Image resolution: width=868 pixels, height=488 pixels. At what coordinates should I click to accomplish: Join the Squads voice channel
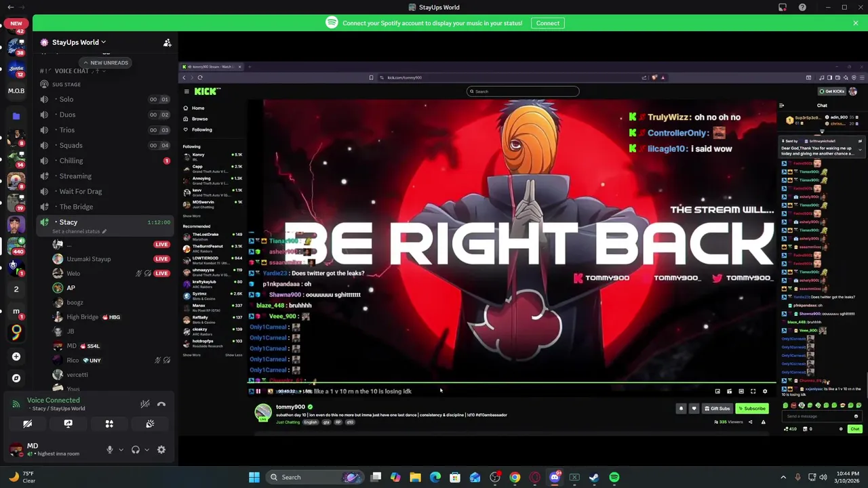point(105,145)
